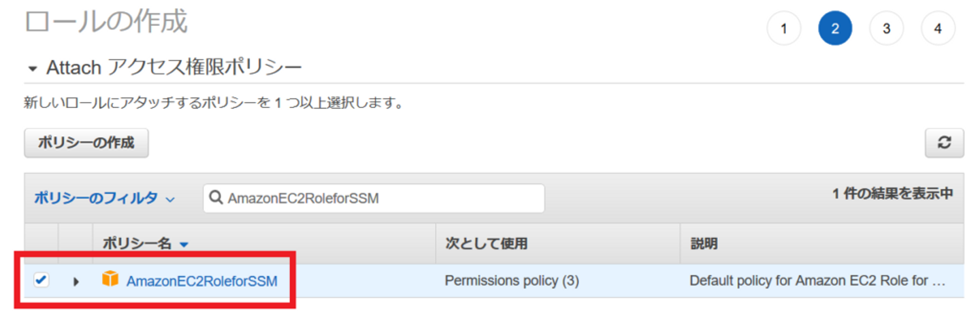The image size is (980, 323).
Task: Click the orange policy box icon
Action: [110, 279]
